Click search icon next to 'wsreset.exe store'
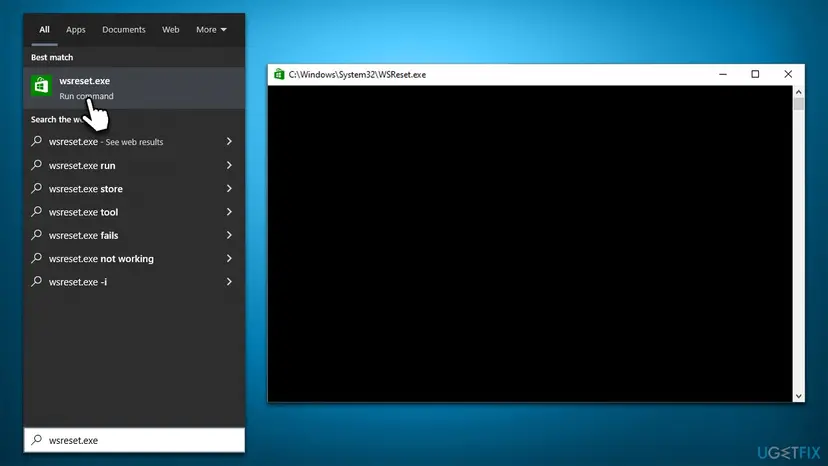The width and height of the screenshot is (828, 466). point(36,188)
